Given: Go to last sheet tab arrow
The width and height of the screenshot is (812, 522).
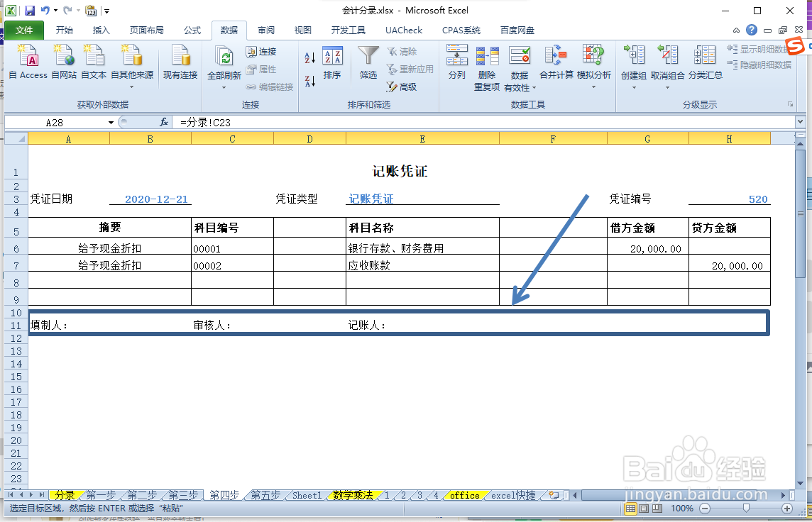Looking at the screenshot, I should (x=41, y=495).
